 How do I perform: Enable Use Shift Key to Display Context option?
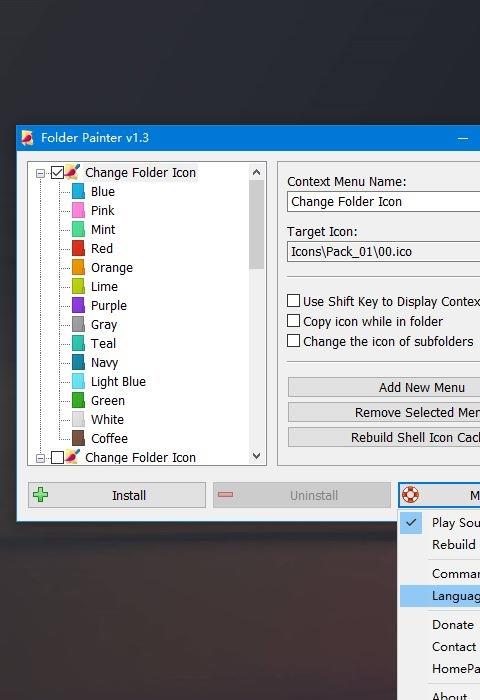[x=293, y=300]
